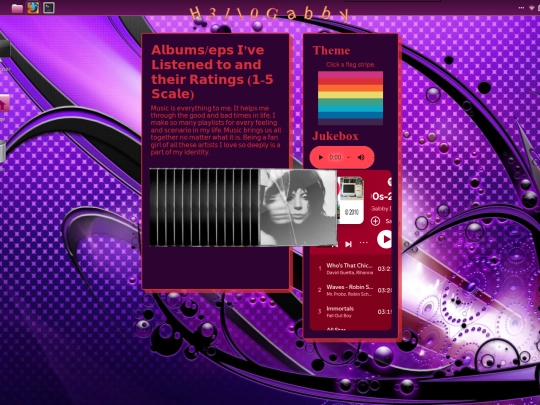Click the David Guetta, Rihanna artist line
Image resolution: width=540 pixels, height=405 pixels.
point(350,273)
